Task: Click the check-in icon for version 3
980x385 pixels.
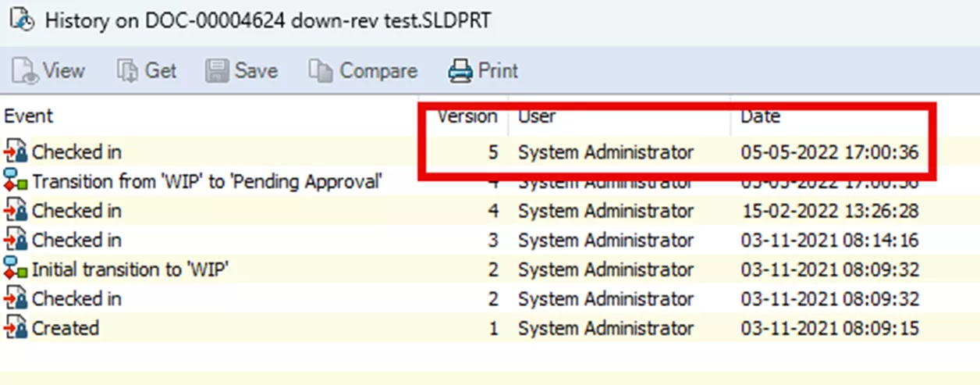Action: (16, 240)
